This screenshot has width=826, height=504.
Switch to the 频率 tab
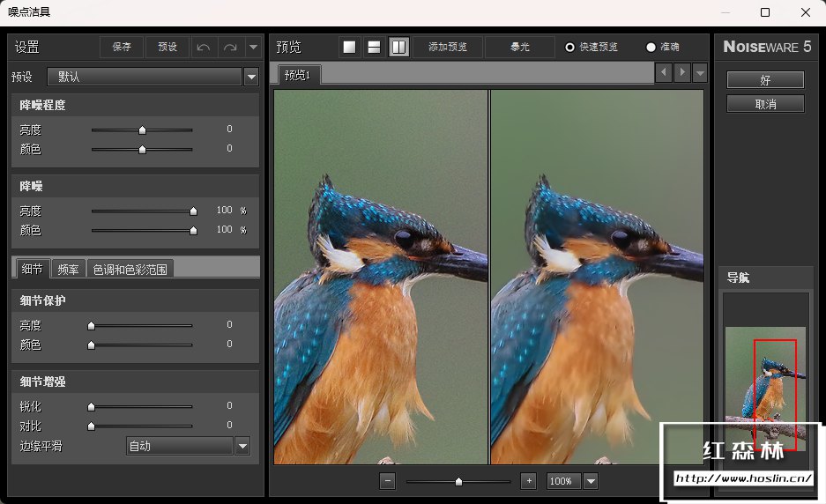coord(68,270)
